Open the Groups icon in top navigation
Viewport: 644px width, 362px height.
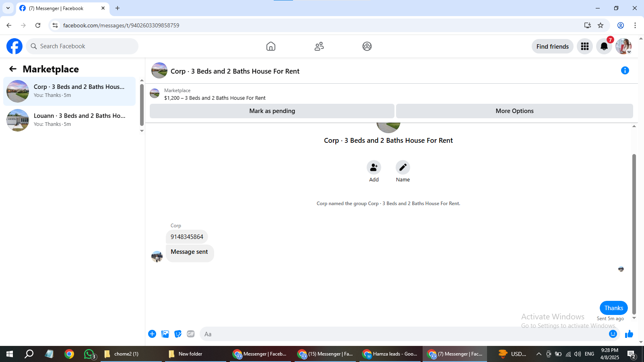(x=367, y=46)
